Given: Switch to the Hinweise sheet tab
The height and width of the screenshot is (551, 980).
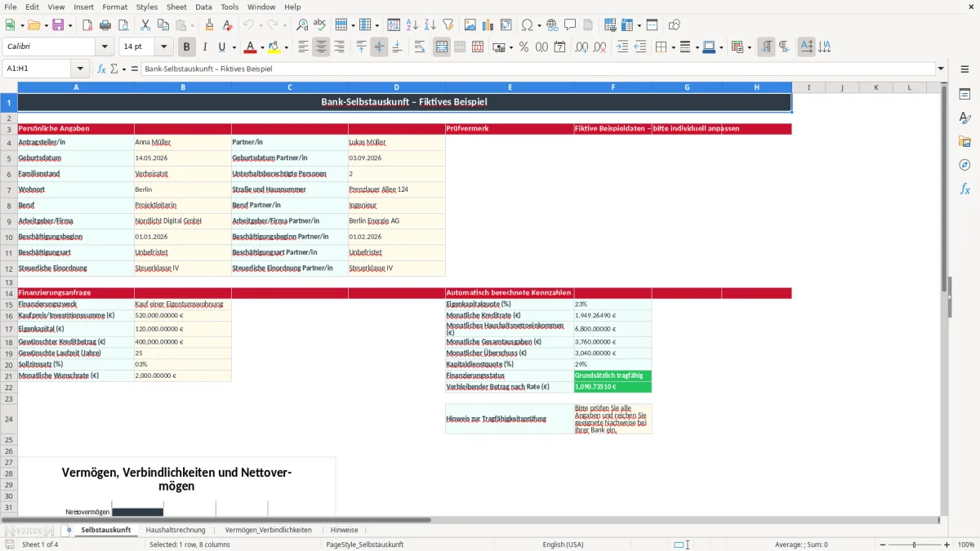Looking at the screenshot, I should tap(344, 530).
